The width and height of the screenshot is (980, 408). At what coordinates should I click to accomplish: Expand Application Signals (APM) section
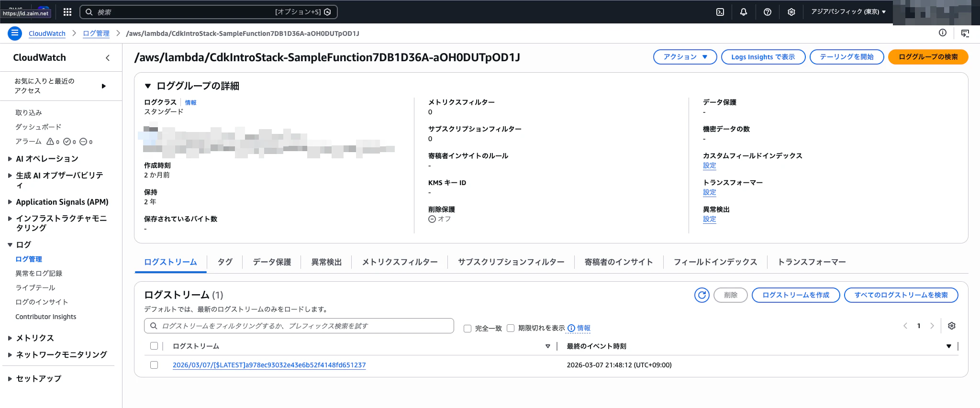10,202
